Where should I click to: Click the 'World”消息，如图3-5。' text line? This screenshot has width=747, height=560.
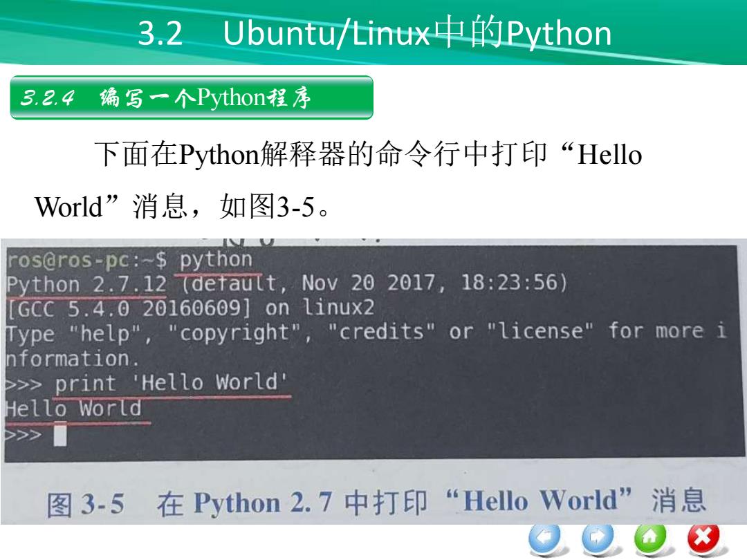(x=183, y=207)
